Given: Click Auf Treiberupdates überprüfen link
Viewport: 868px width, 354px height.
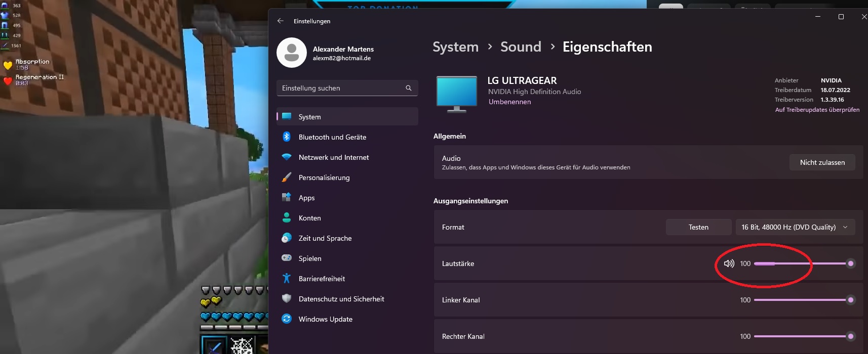Looking at the screenshot, I should click(x=817, y=109).
